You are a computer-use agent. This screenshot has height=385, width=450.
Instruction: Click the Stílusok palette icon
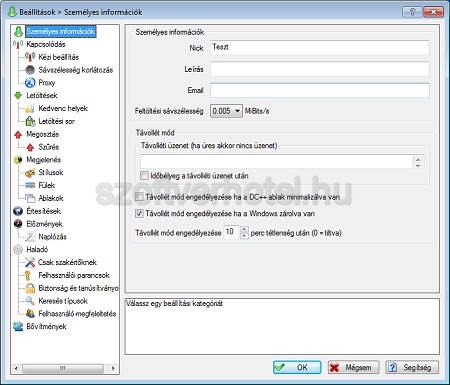point(30,173)
